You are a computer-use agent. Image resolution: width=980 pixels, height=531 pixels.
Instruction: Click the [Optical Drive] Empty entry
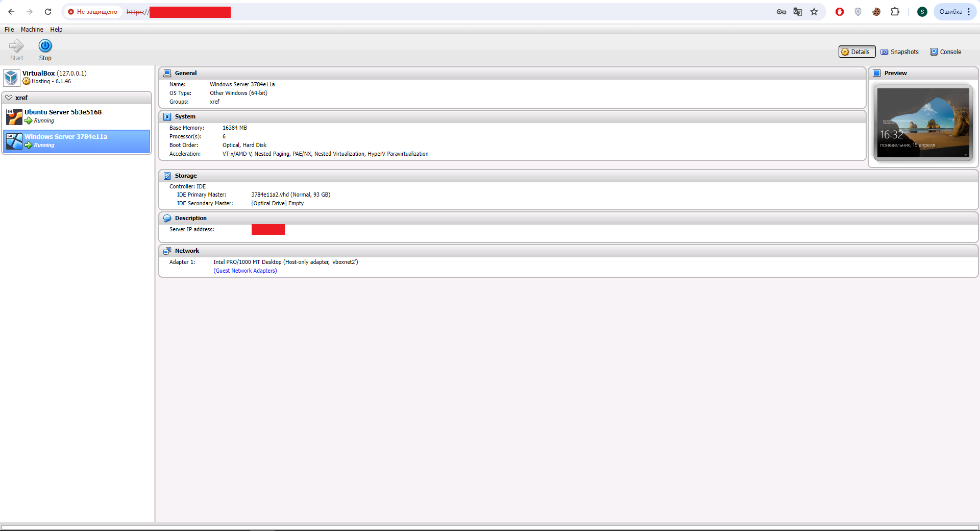[x=277, y=203]
